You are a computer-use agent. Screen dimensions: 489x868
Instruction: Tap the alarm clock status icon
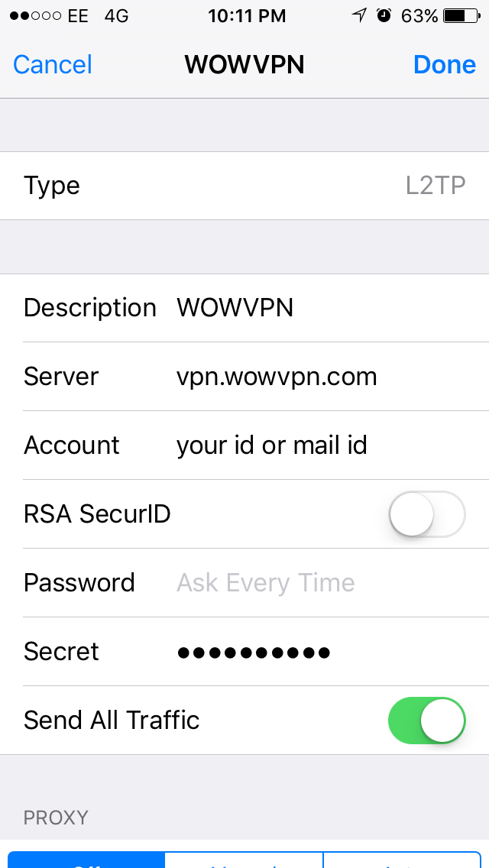click(x=384, y=15)
